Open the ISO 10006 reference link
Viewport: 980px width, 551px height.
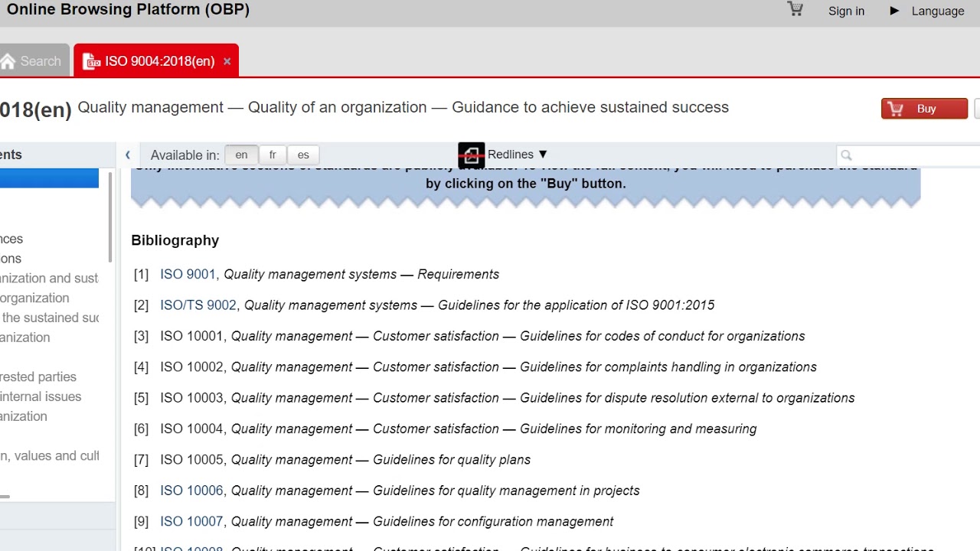coord(191,491)
